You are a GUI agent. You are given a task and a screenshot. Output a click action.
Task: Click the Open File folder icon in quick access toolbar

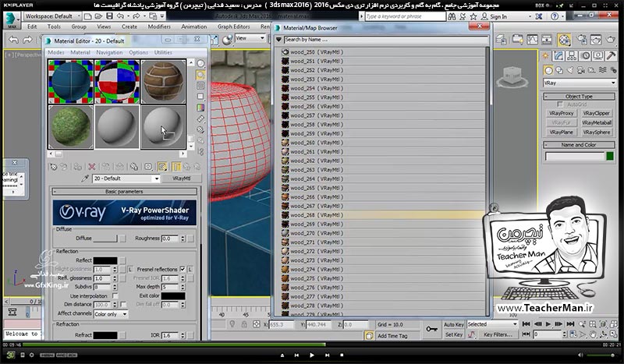98,16
